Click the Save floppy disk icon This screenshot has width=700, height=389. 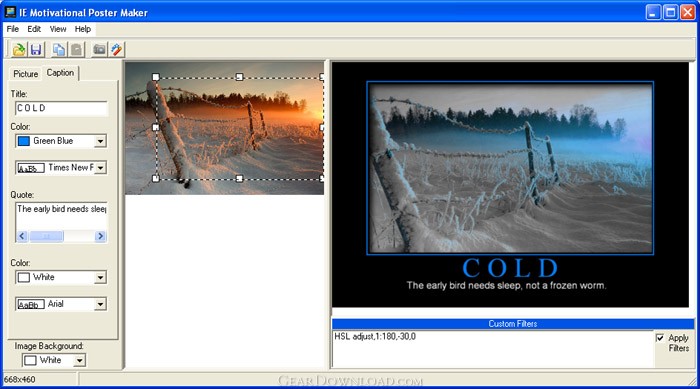[36, 50]
